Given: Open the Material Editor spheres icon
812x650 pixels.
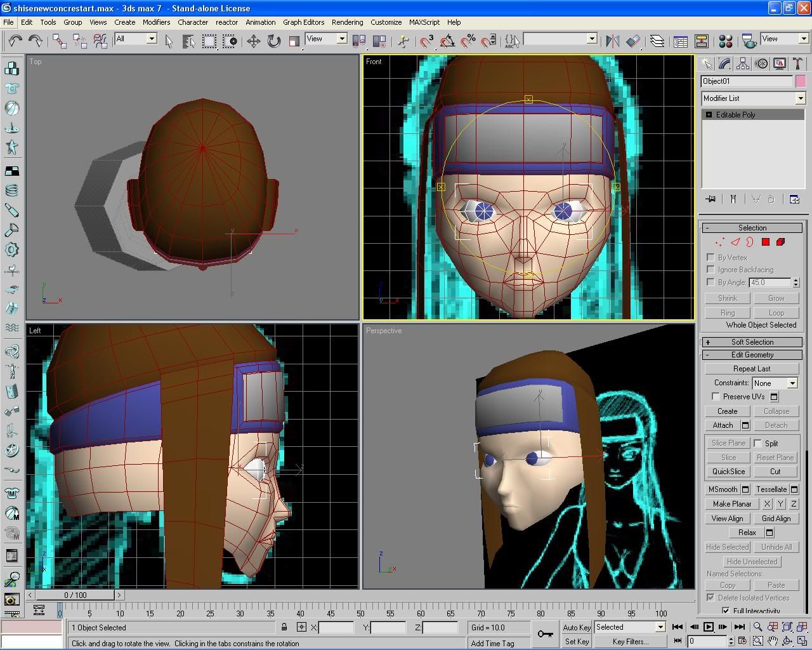Looking at the screenshot, I should (726, 41).
